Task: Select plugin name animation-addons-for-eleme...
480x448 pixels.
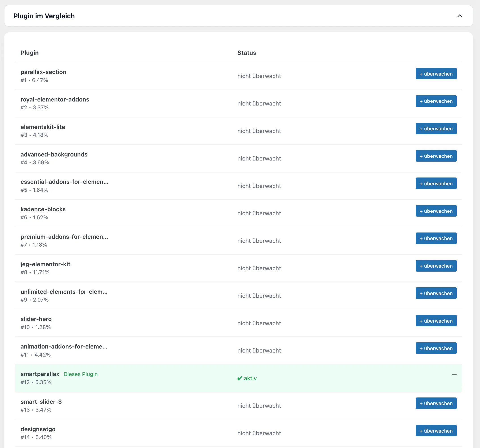Action: (x=64, y=347)
